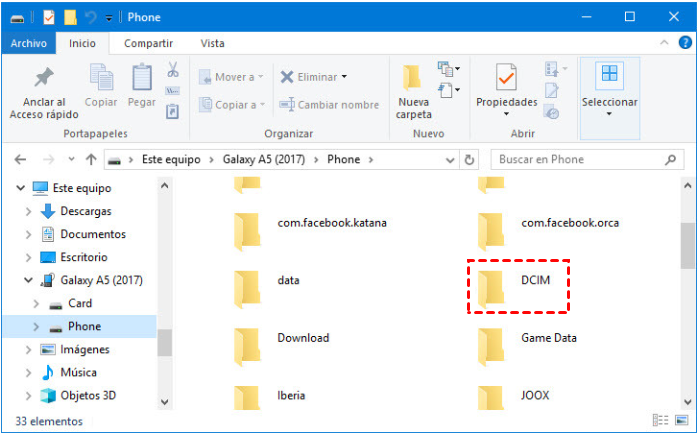
Task: Open the Archivo menu
Action: (28, 43)
